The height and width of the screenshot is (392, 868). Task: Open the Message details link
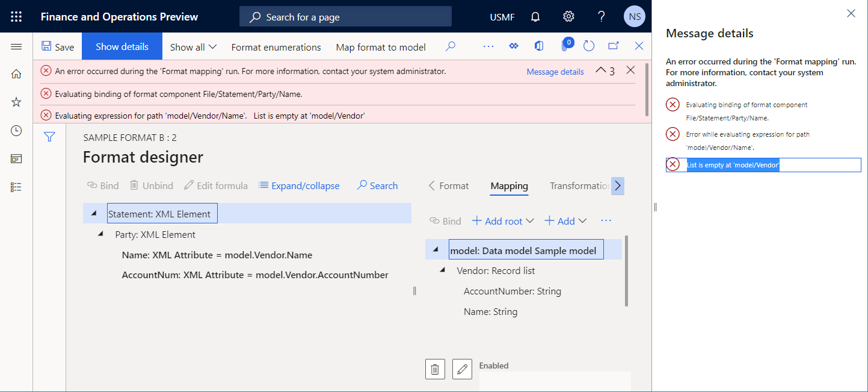555,72
